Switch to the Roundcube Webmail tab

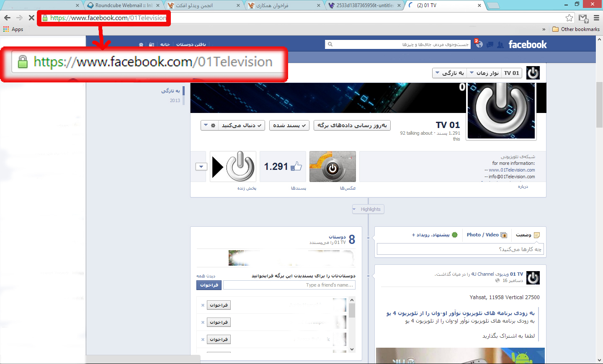coord(124,5)
